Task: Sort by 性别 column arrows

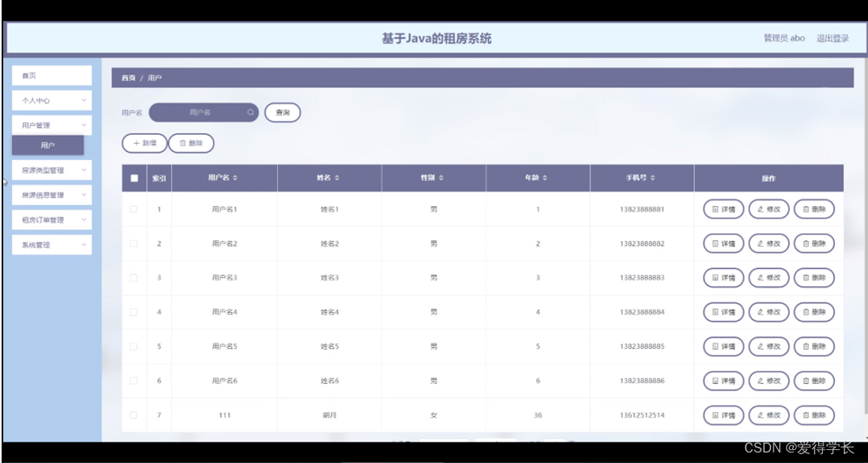Action: pyautogui.click(x=440, y=178)
